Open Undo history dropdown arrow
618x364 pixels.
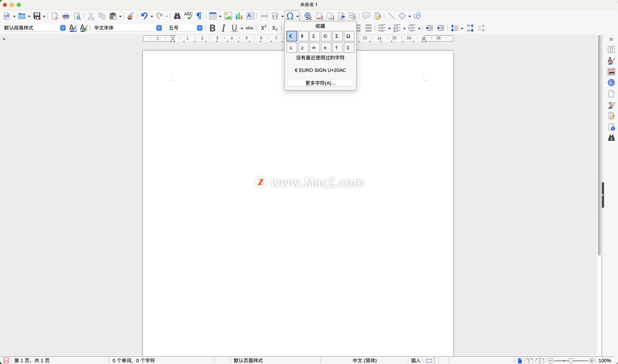pos(151,16)
